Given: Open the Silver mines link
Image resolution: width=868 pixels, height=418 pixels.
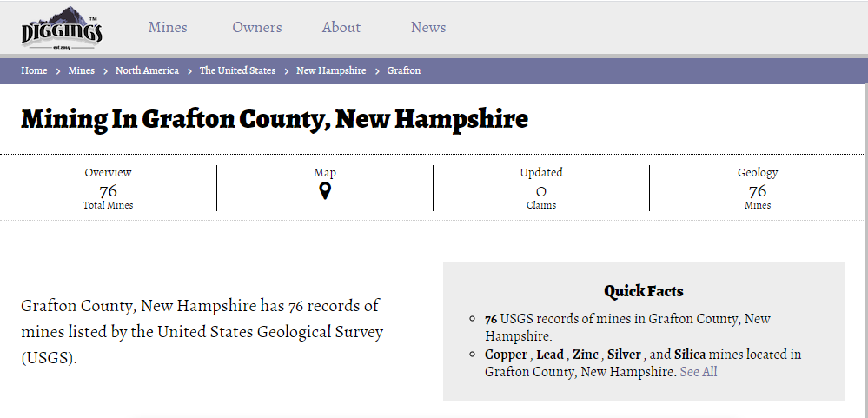Looking at the screenshot, I should pos(624,355).
